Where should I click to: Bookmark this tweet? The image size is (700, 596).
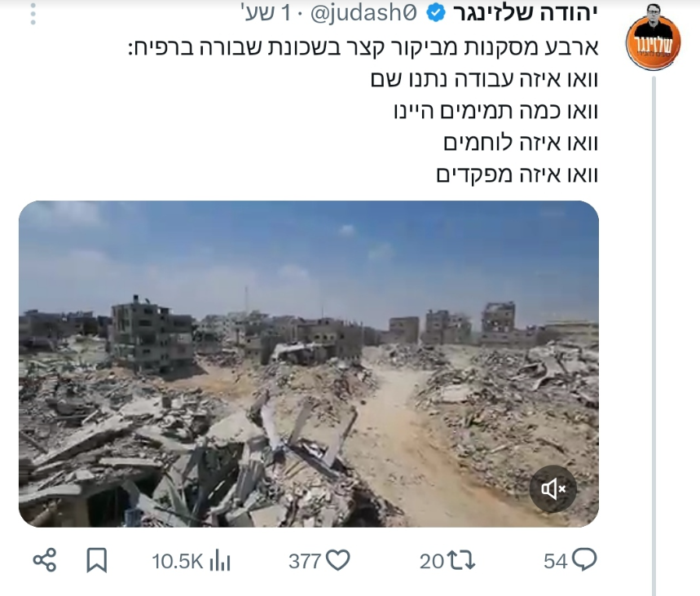point(96,560)
